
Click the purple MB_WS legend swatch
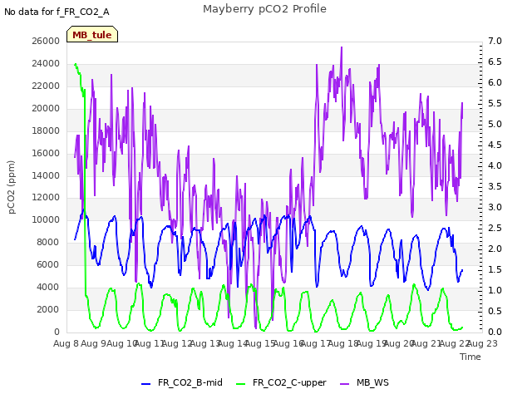click(344, 384)
